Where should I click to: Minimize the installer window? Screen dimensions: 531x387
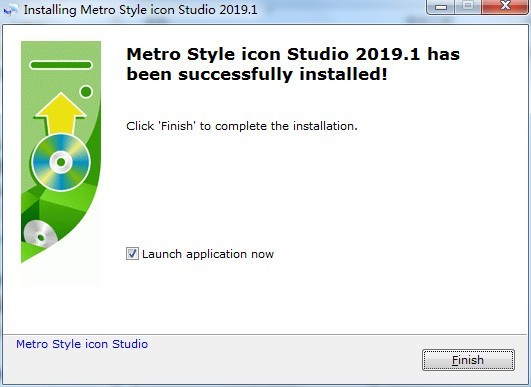click(441, 7)
